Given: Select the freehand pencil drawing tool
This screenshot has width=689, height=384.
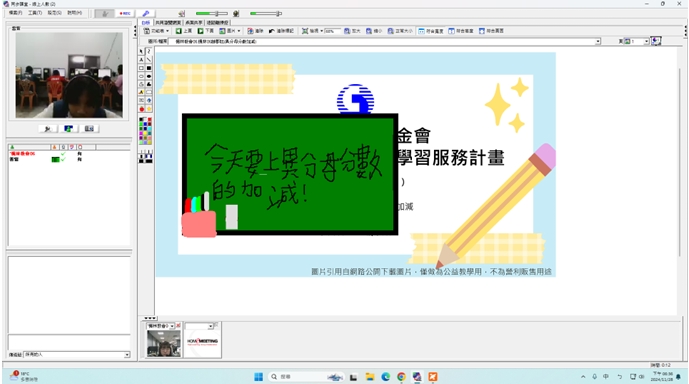Looking at the screenshot, I should 149,51.
